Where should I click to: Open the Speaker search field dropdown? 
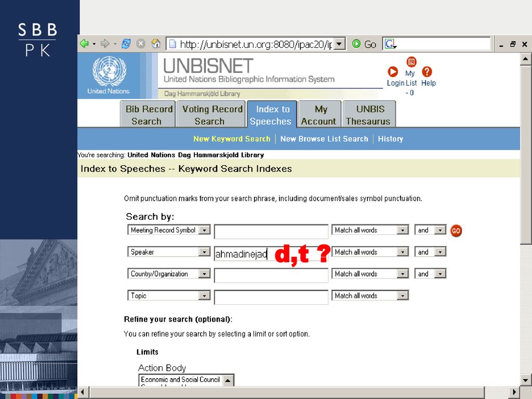pyautogui.click(x=205, y=252)
